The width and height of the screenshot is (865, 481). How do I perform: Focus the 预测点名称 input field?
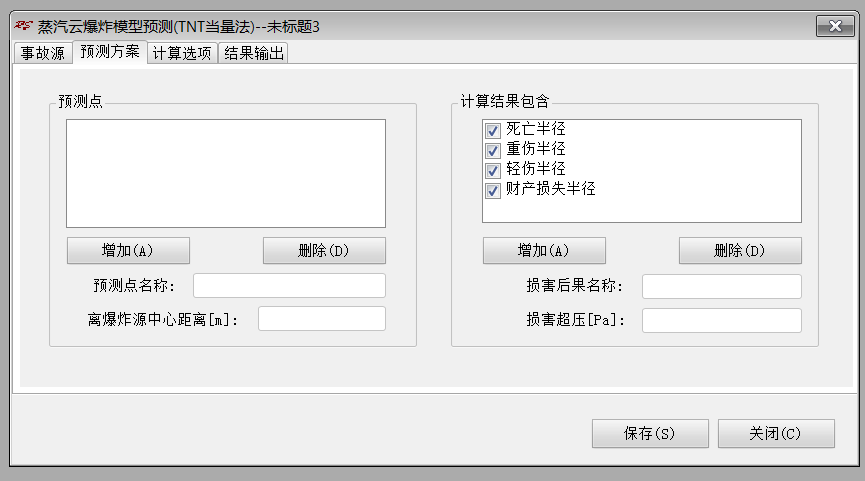click(289, 286)
